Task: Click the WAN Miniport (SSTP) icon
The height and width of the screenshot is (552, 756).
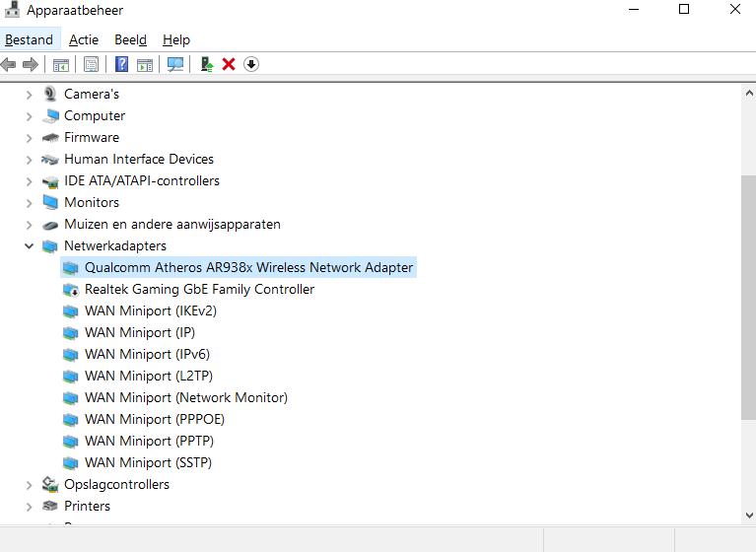Action: (x=70, y=463)
